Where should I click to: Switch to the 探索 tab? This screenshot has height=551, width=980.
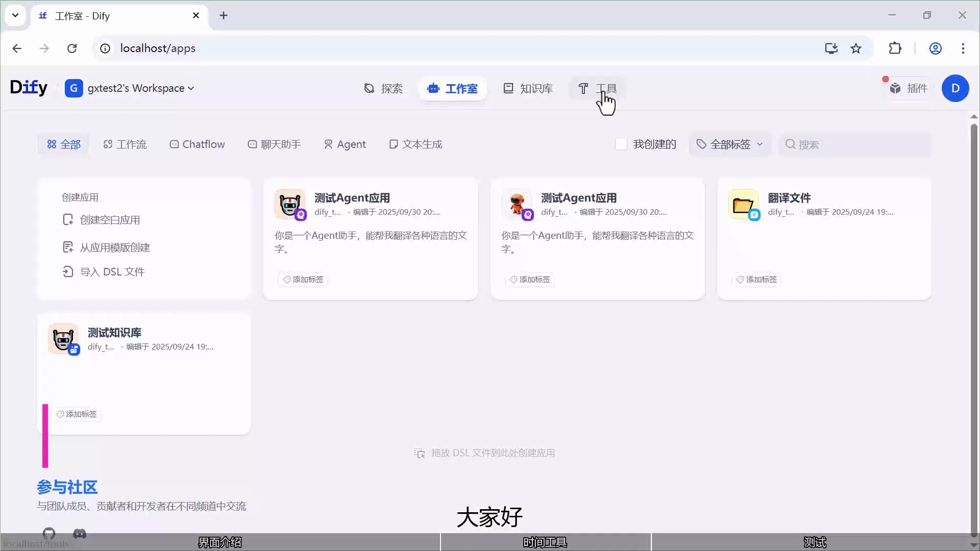point(383,88)
